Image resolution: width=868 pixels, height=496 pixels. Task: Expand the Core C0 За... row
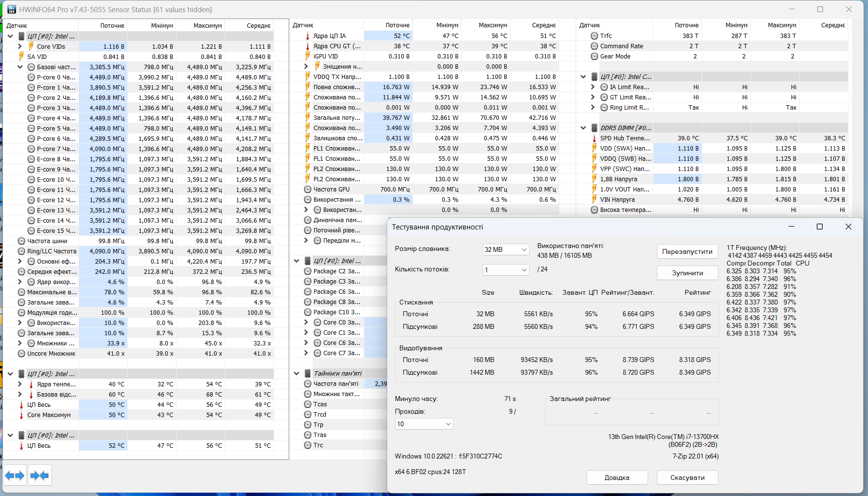[x=306, y=322]
